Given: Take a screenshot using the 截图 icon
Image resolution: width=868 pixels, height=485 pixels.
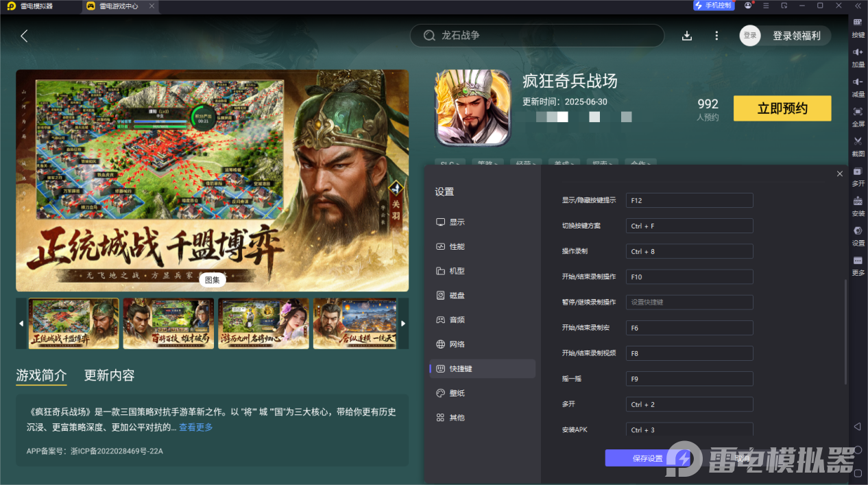Looking at the screenshot, I should coord(857,145).
